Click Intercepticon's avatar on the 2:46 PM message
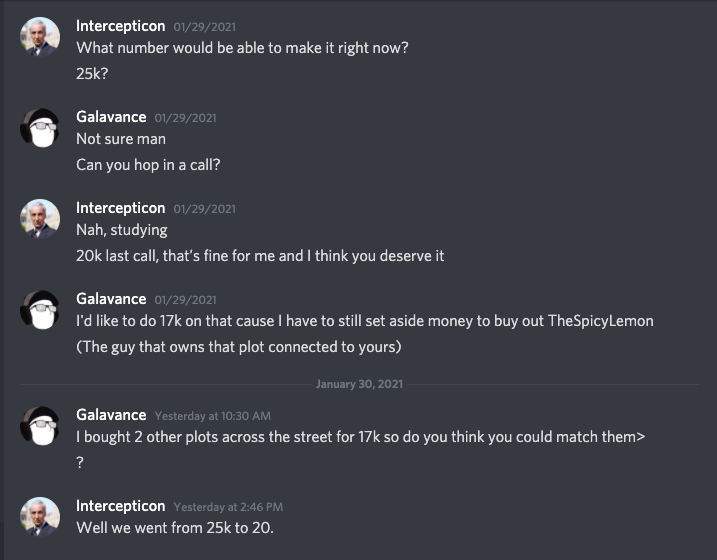717x560 pixels. (40, 517)
